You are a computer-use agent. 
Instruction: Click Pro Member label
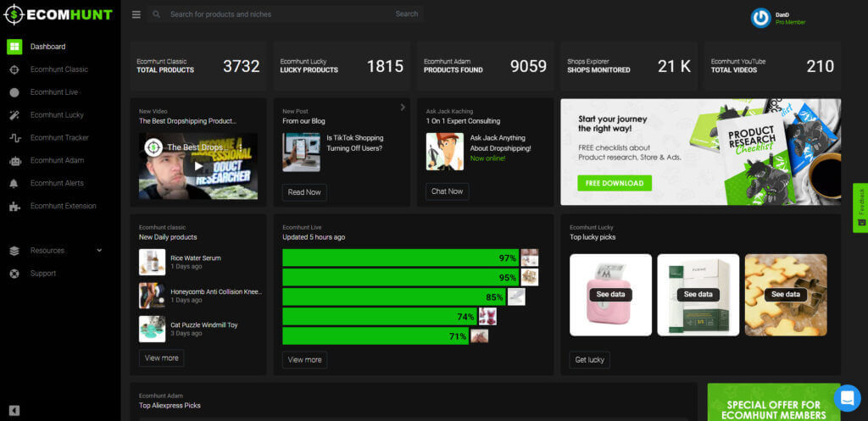coord(791,22)
